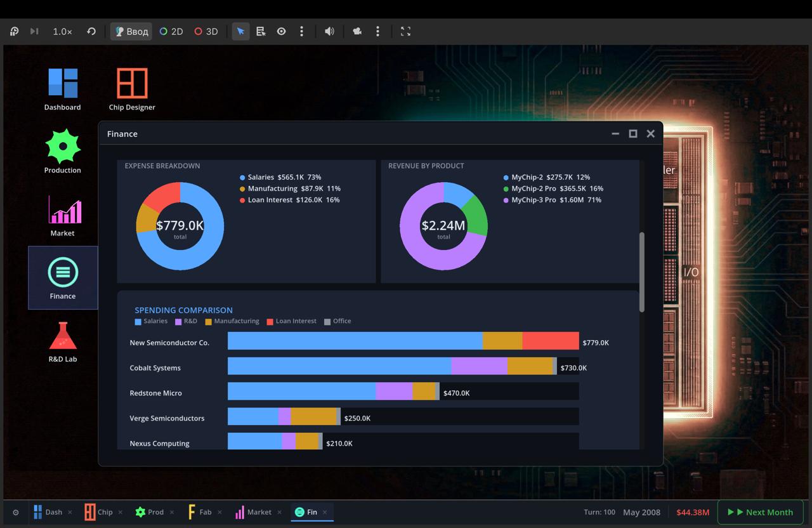The image size is (812, 528).
Task: Click the settings gear in taskbar
Action: click(16, 512)
